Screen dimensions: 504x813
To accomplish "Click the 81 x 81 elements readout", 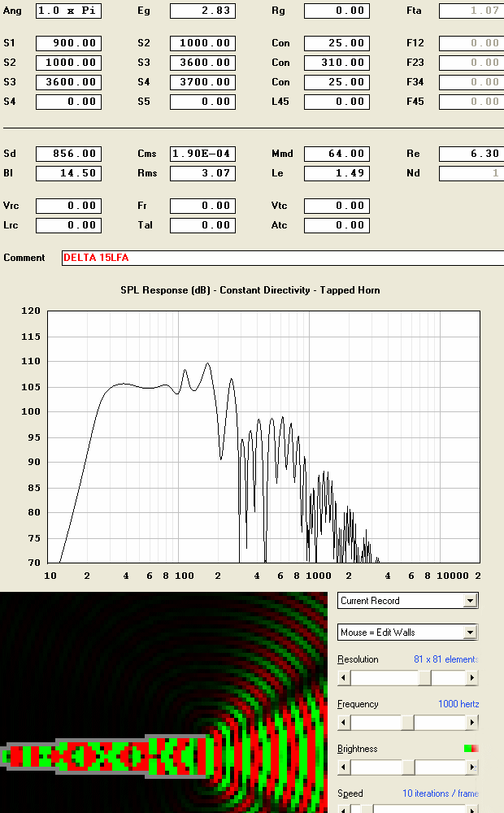I will pyautogui.click(x=446, y=659).
